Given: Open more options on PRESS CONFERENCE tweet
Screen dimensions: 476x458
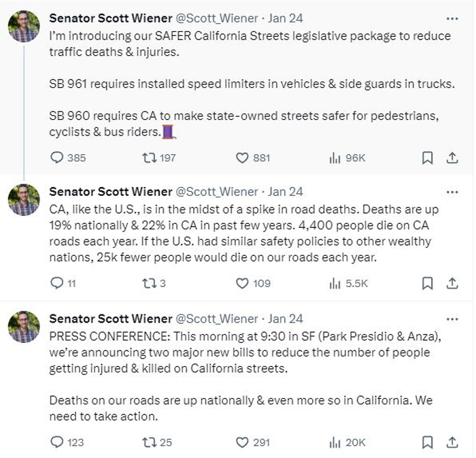Looking at the screenshot, I should coord(452,319).
